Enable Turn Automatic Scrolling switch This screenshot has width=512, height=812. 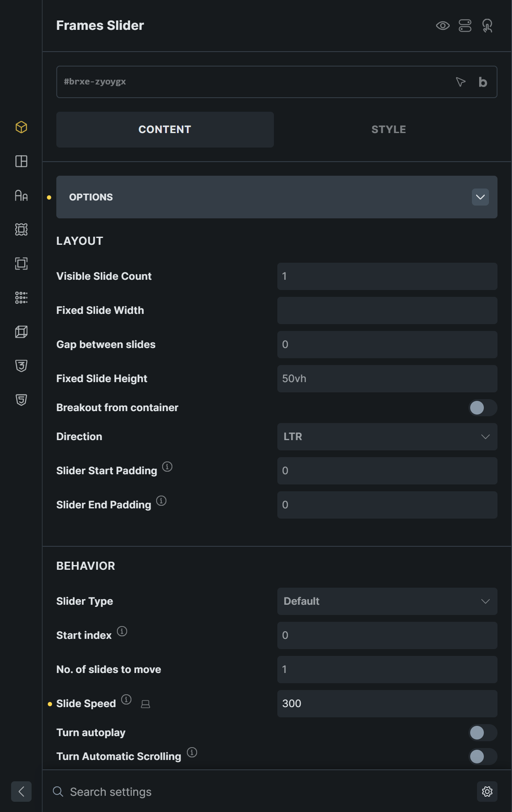click(483, 757)
